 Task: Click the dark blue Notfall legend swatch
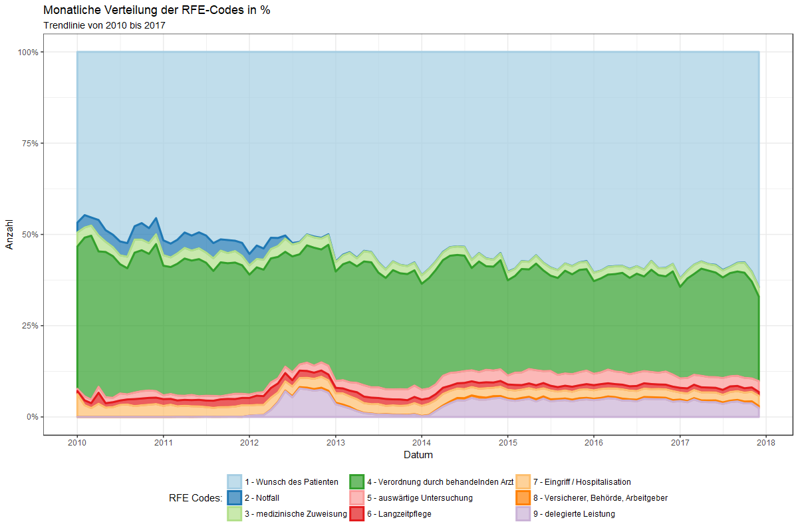235,498
